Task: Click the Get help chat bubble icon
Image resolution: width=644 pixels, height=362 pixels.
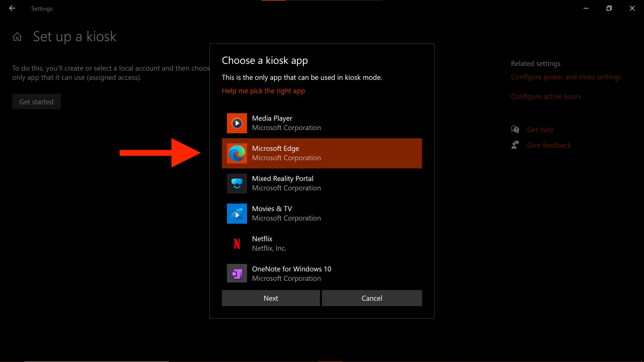Action: (x=515, y=130)
